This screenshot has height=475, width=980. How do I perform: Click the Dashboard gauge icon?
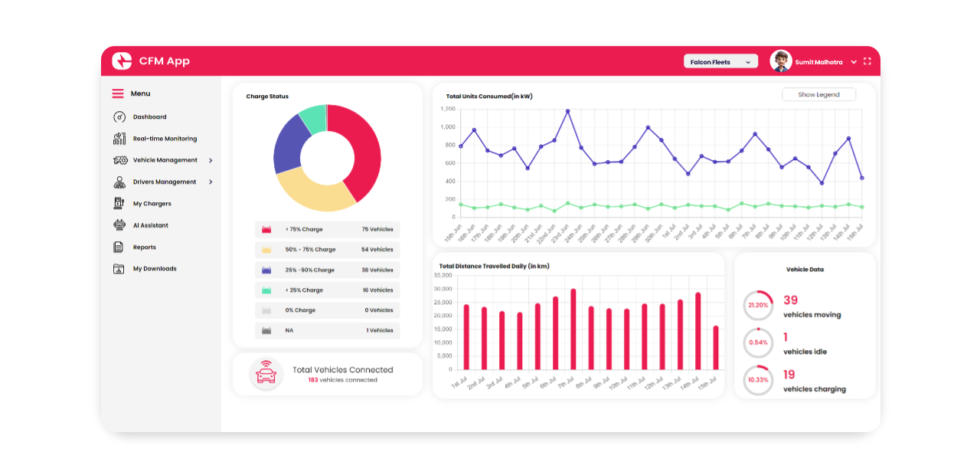(x=119, y=117)
